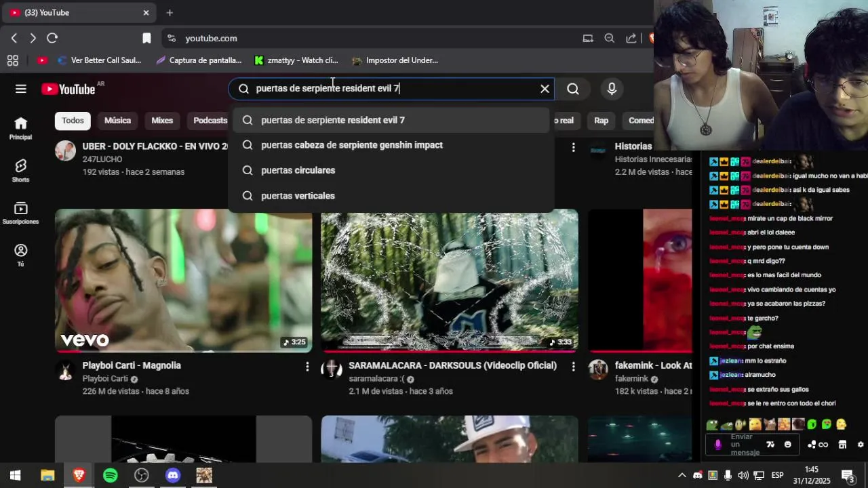Screen dimensions: 868x488
Task: Open chat settings gear icon
Action: (861, 445)
